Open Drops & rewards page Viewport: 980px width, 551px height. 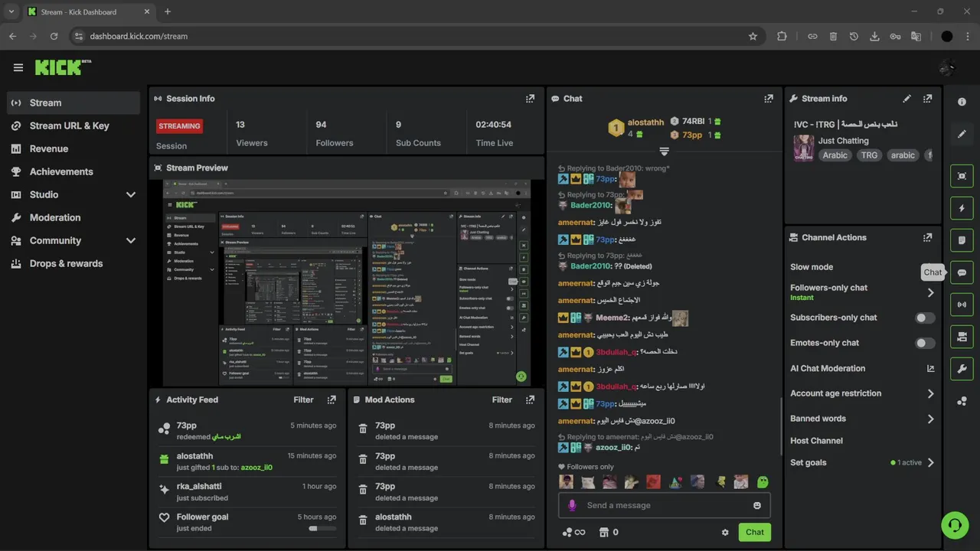coord(73,263)
